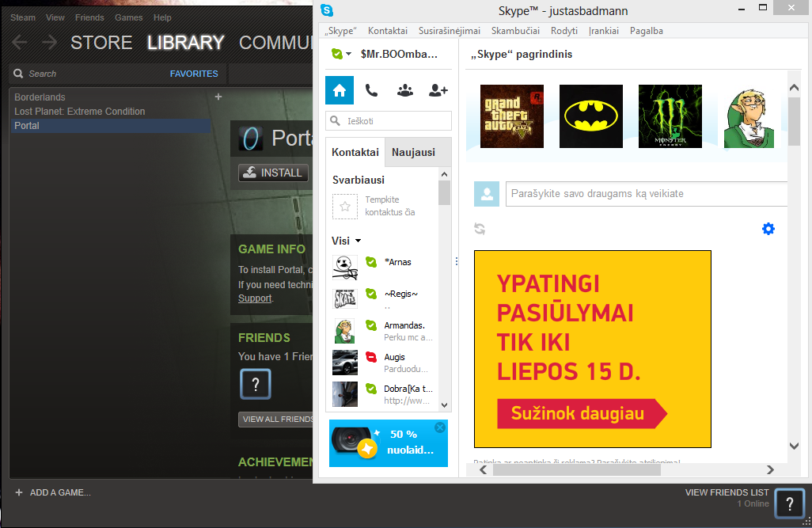Click the friends list avatar in Steam bottom corner
The height and width of the screenshot is (528, 812).
point(790,503)
